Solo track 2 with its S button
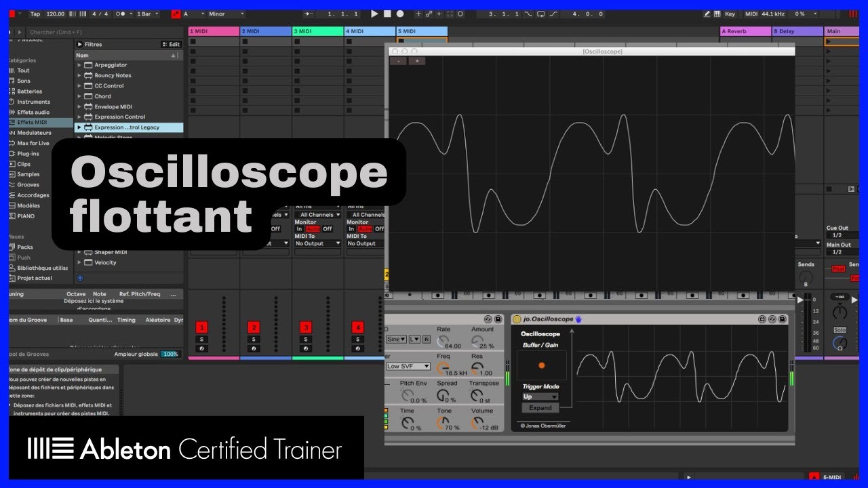Image resolution: width=868 pixels, height=488 pixels. 254,339
